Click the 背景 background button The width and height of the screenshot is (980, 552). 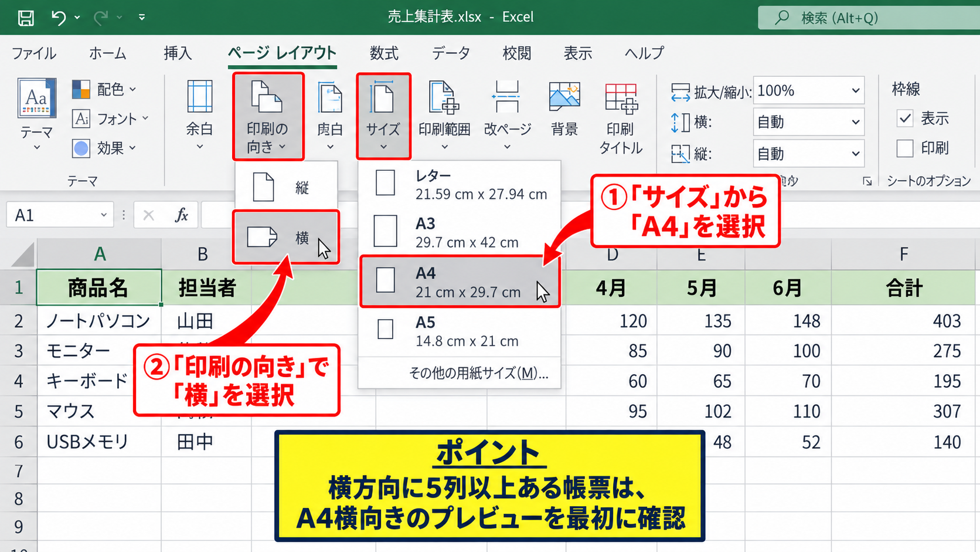tap(564, 109)
